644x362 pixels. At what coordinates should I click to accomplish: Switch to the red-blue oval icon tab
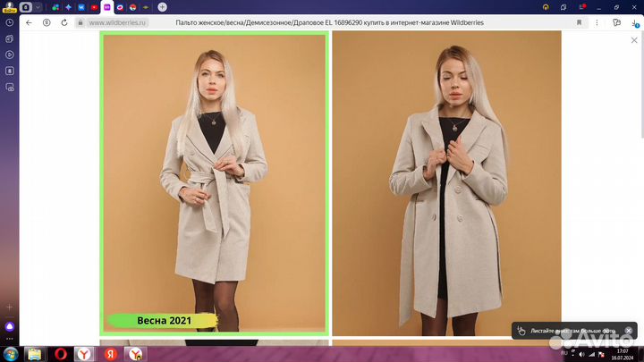(120, 7)
